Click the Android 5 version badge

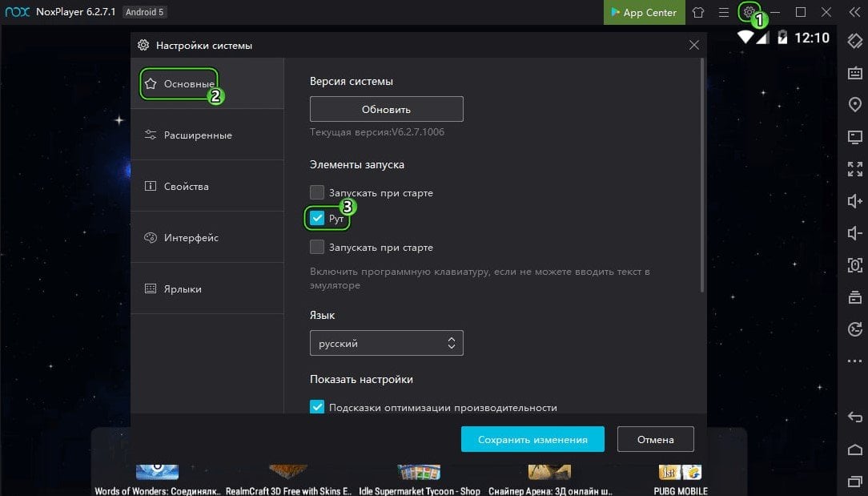click(x=144, y=12)
